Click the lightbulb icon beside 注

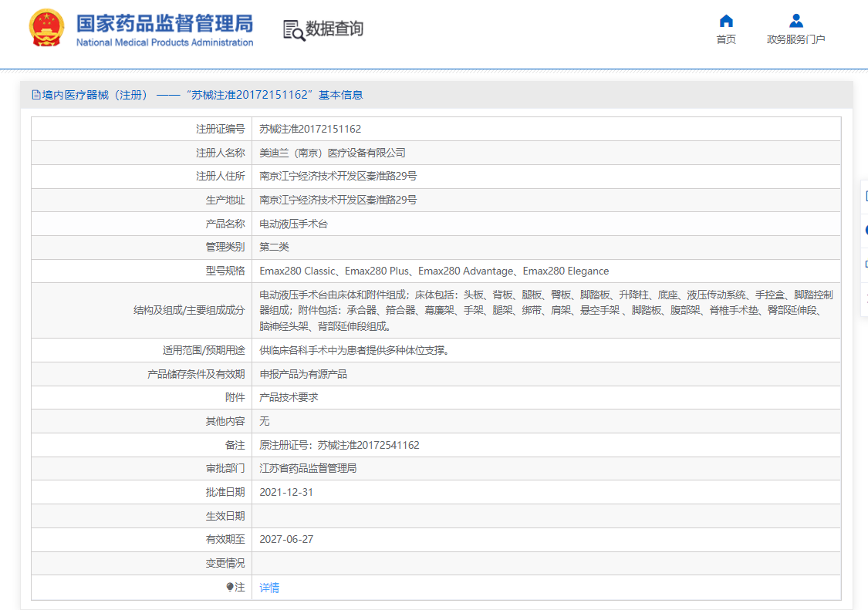[x=230, y=588]
